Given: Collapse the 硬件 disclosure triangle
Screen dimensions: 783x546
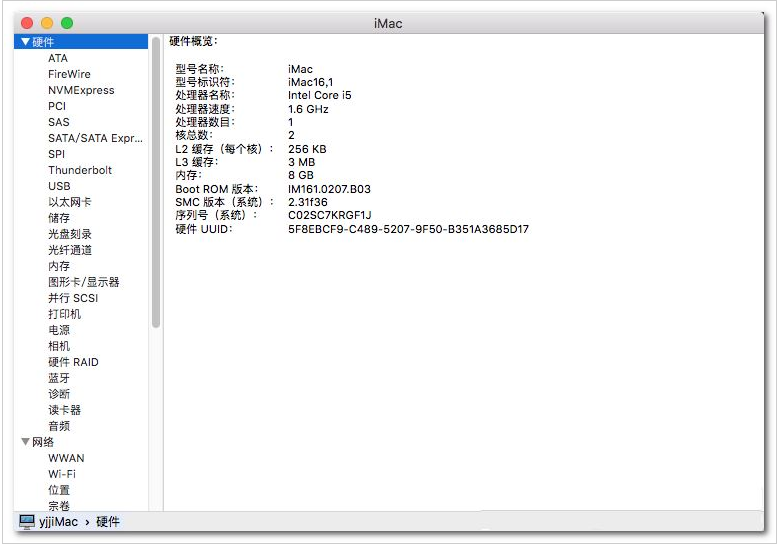Looking at the screenshot, I should pyautogui.click(x=25, y=42).
